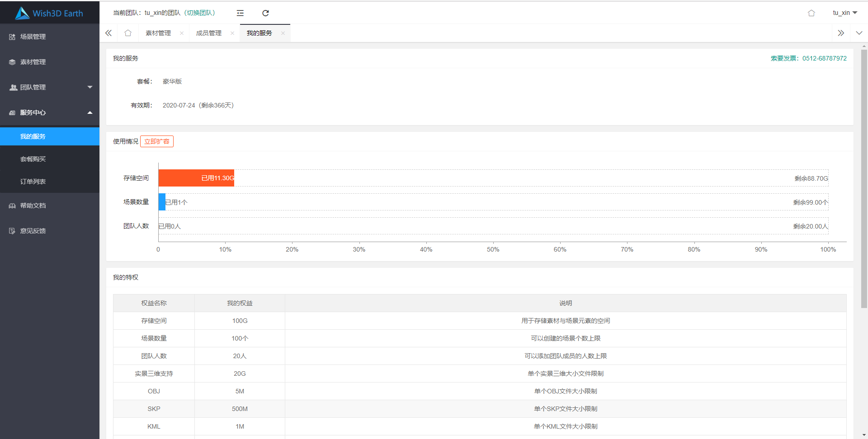Click the Wish3D Earth logo
The height and width of the screenshot is (439, 868).
49,13
